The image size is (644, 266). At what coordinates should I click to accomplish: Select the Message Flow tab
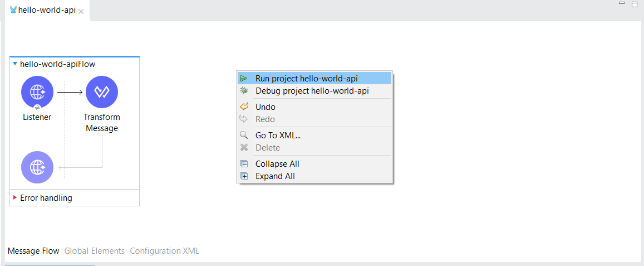[x=33, y=251]
